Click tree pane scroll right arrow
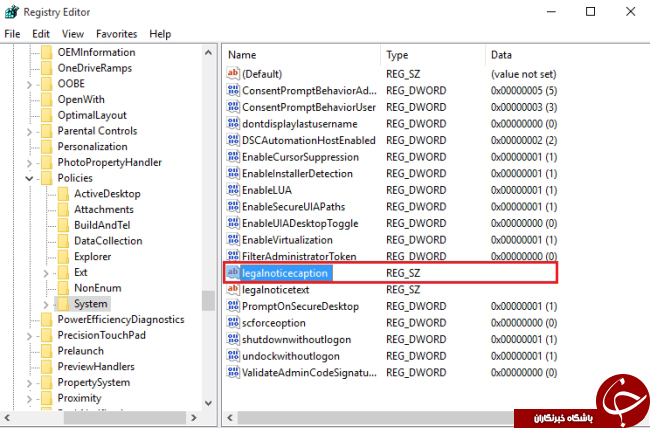The width and height of the screenshot is (650, 428). click(194, 418)
